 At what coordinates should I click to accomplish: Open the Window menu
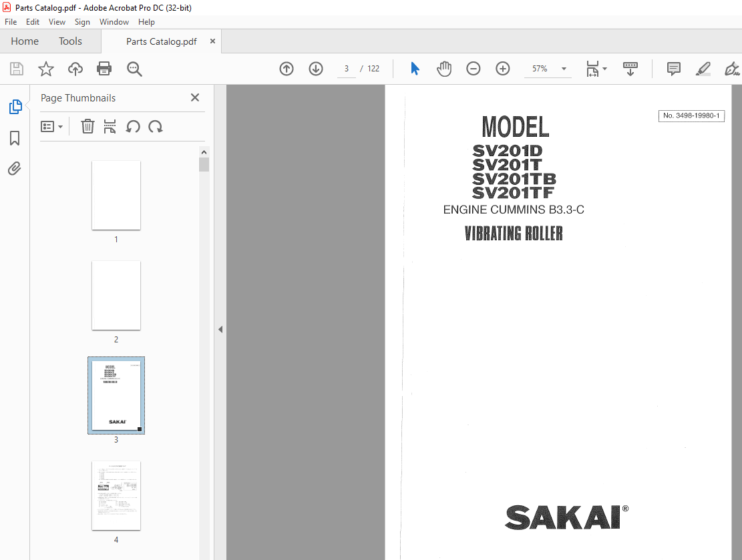[114, 22]
